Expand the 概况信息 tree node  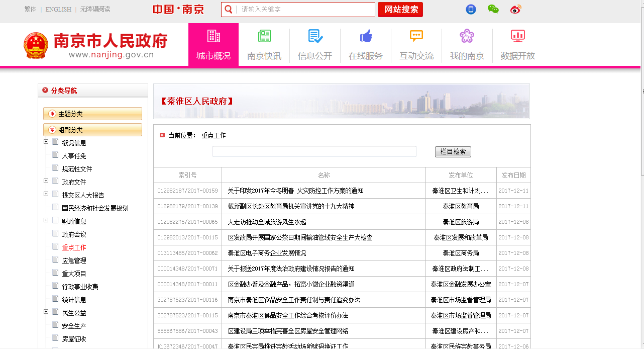pyautogui.click(x=46, y=142)
